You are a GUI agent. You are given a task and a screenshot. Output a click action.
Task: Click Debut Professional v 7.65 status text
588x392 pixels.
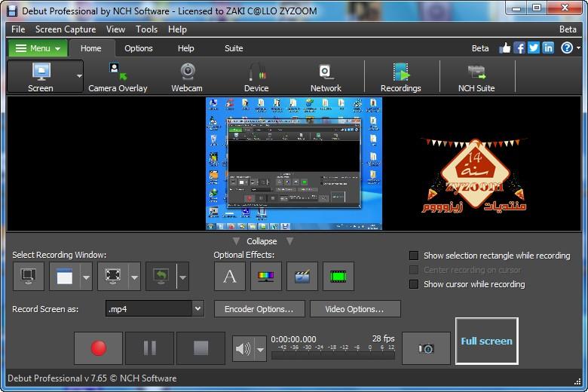92,378
